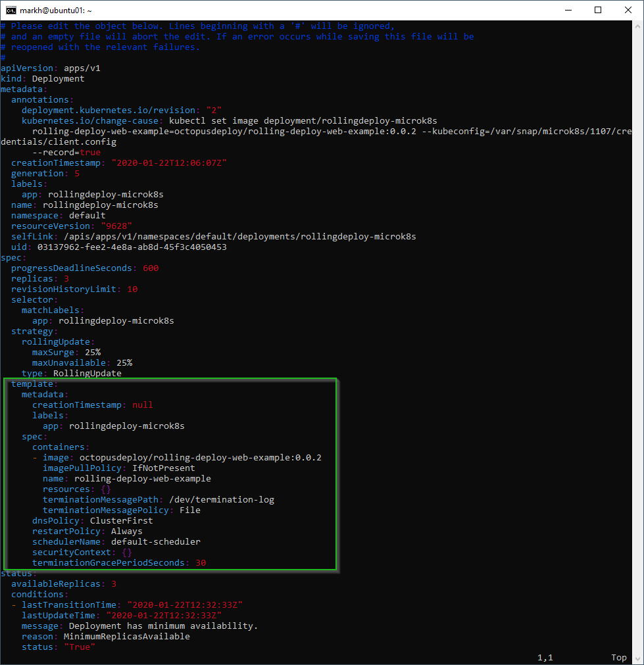This screenshot has width=644, height=665.
Task: Click the resourceVersion value "9628"
Action: (118, 226)
